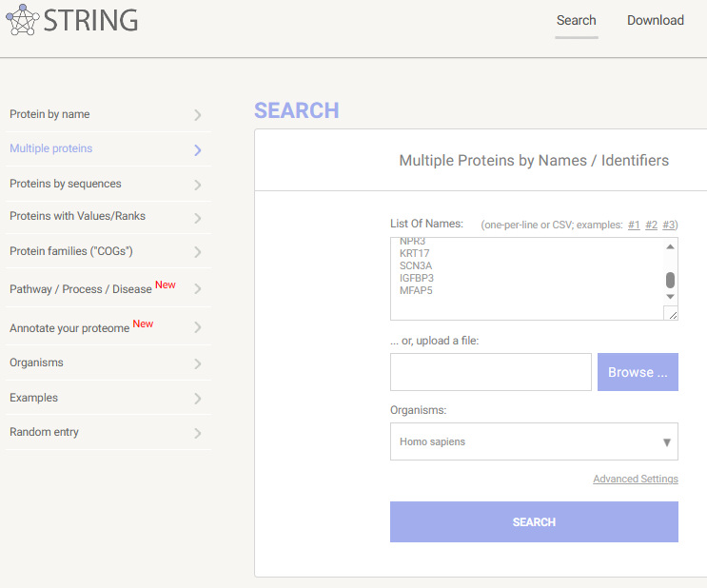Viewport: 707px width, 588px height.
Task: Click the chevron beside Proteins by sequences
Action: [x=198, y=185]
